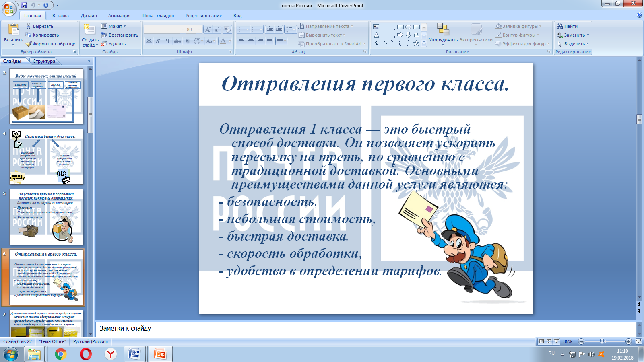
Task: Click the Arrange (Упорядочить) icon
Action: [443, 29]
